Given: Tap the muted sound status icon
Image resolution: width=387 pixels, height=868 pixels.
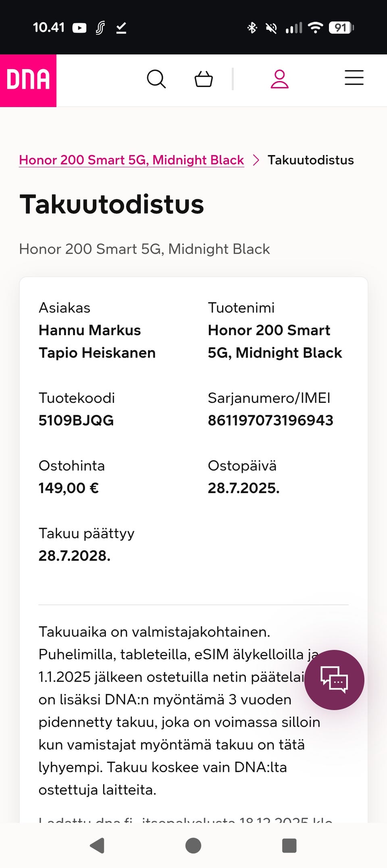Looking at the screenshot, I should click(271, 28).
